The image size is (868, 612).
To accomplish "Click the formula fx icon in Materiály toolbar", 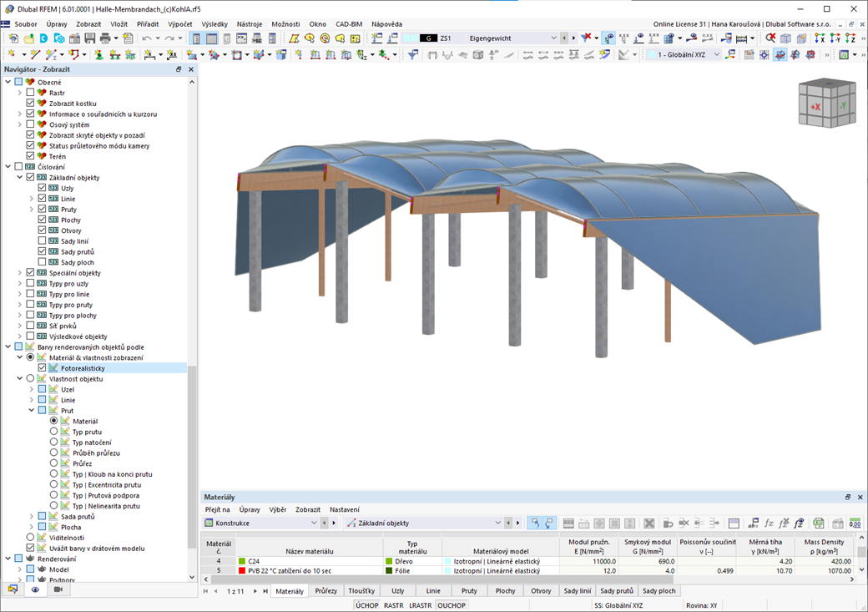I will point(769,523).
